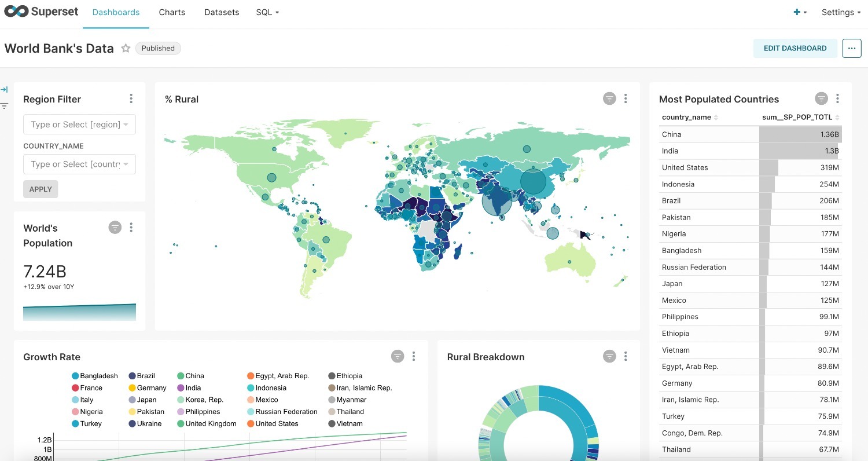Select the China row in table
The image size is (868, 461).
tap(751, 134)
